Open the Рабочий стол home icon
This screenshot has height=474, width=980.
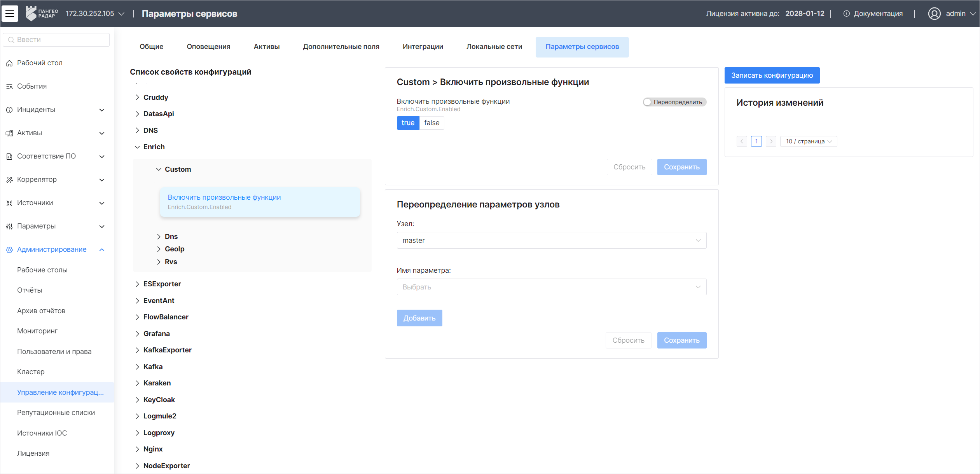(x=9, y=63)
